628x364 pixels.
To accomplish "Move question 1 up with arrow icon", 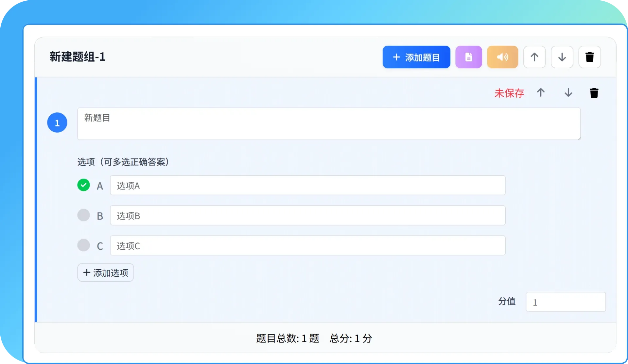I will tap(541, 93).
